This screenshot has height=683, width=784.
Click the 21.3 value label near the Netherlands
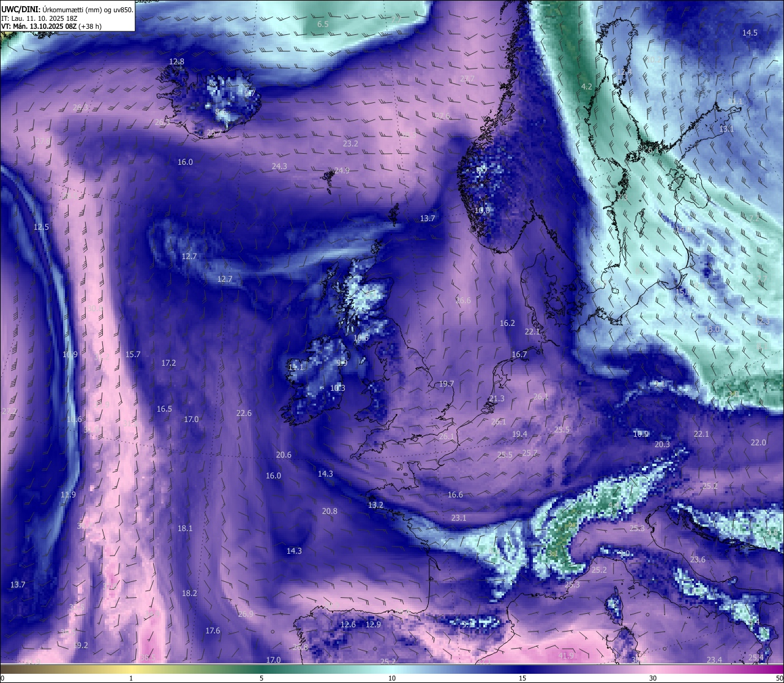[x=497, y=398]
